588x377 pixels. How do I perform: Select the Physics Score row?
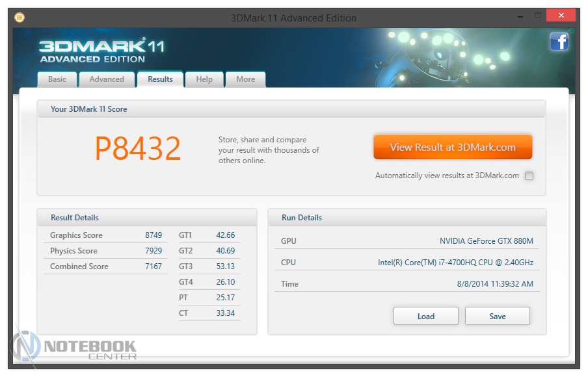tap(105, 251)
